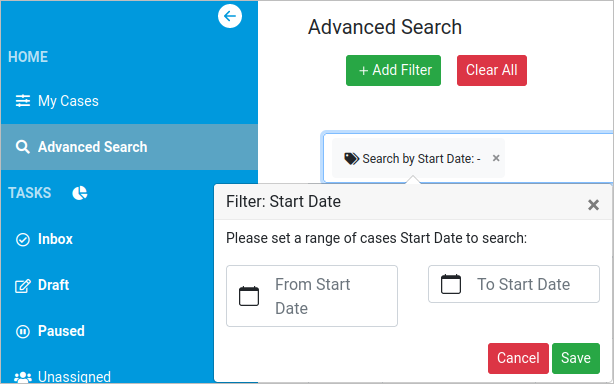The width and height of the screenshot is (614, 384).
Task: Click the My Cases sliders icon
Action: [23, 101]
